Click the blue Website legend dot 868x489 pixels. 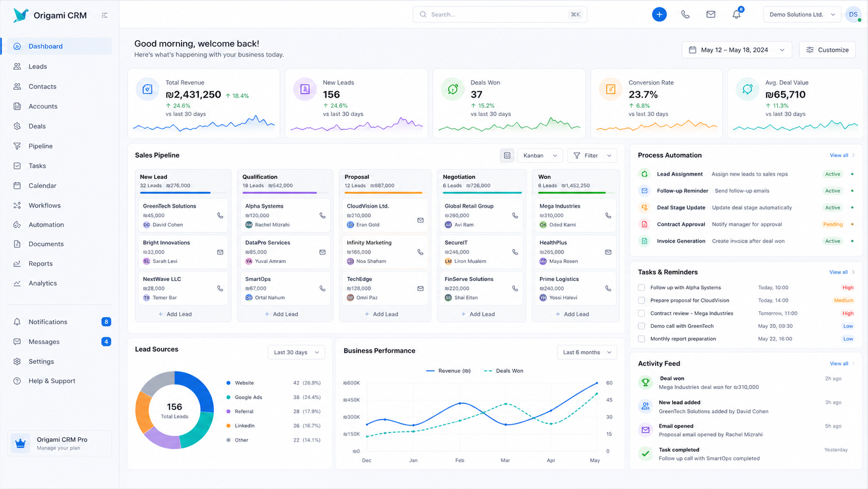coord(228,383)
